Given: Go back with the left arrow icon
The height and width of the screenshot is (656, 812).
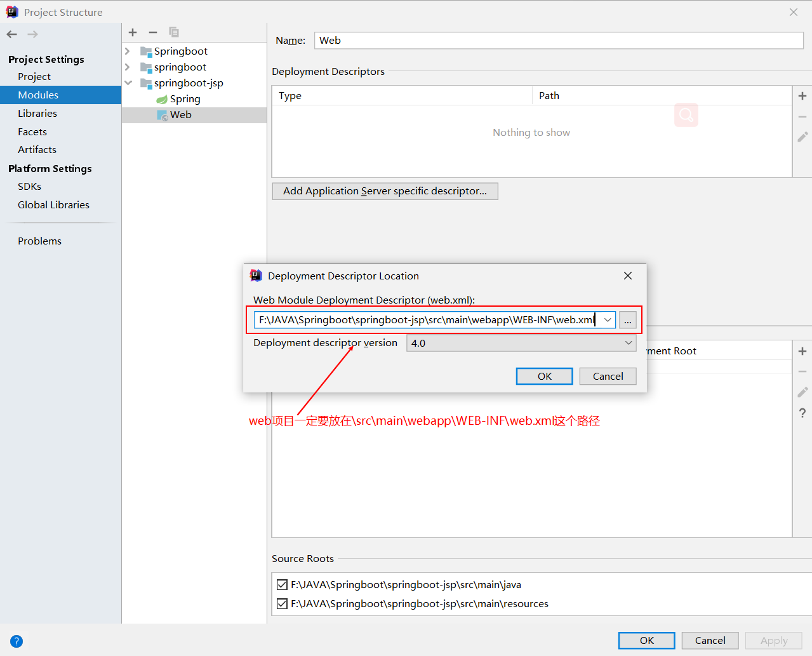Looking at the screenshot, I should click(12, 34).
